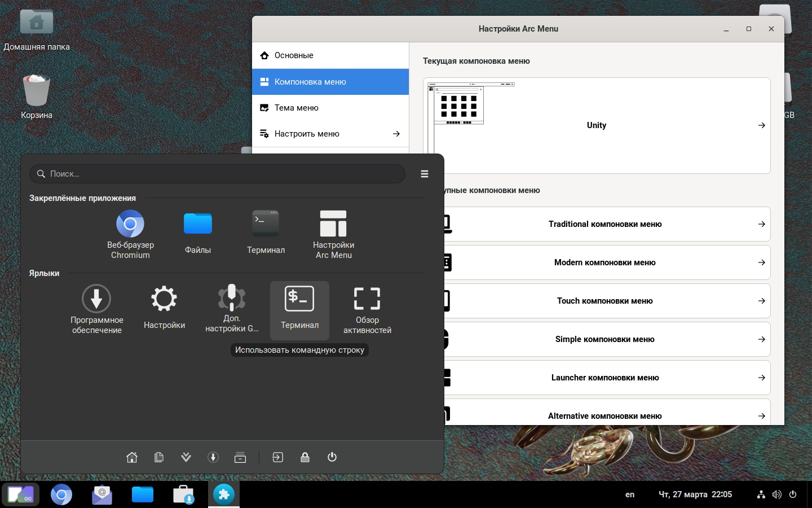Click the log out icon in menu footer
This screenshot has width=812, height=508.
tap(278, 457)
